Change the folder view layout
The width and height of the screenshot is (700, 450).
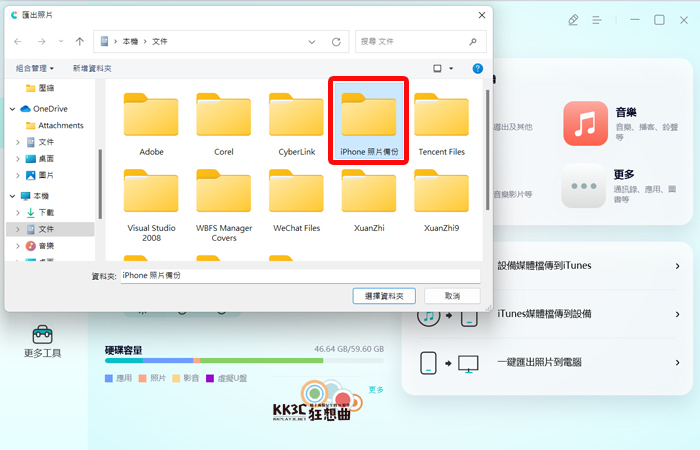pos(438,68)
